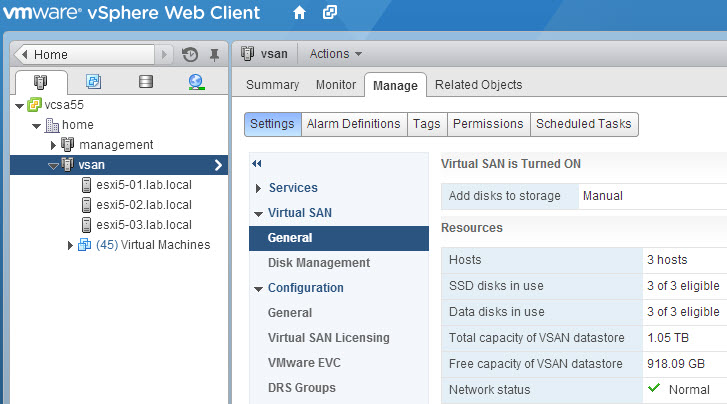Click the Virtual Machines group icon

[84, 244]
